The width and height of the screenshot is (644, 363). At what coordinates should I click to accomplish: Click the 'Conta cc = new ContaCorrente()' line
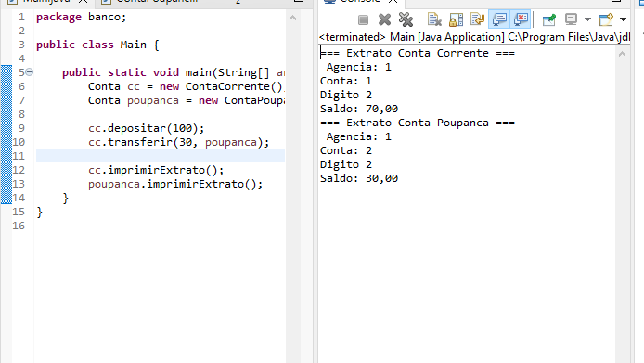(x=186, y=86)
